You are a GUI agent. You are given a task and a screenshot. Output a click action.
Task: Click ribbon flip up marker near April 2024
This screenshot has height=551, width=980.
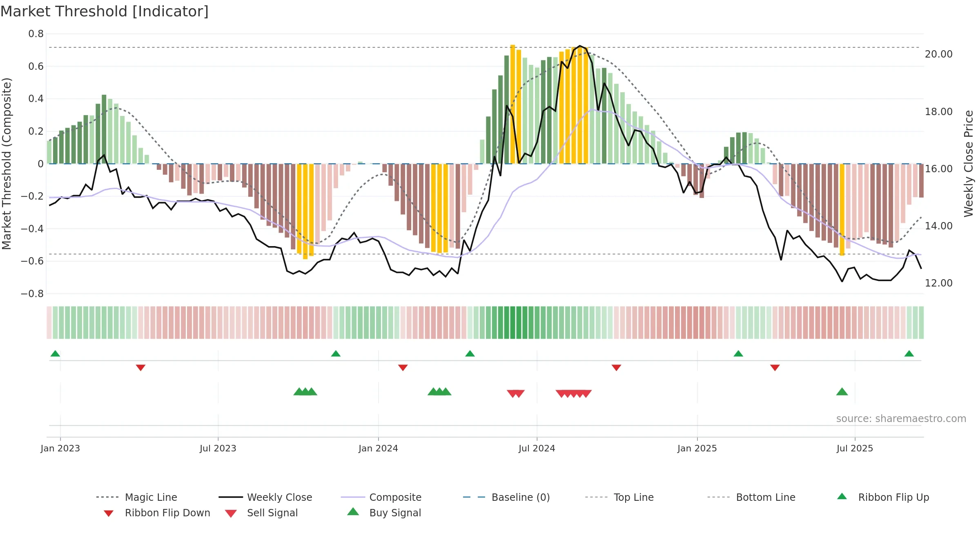tap(470, 353)
